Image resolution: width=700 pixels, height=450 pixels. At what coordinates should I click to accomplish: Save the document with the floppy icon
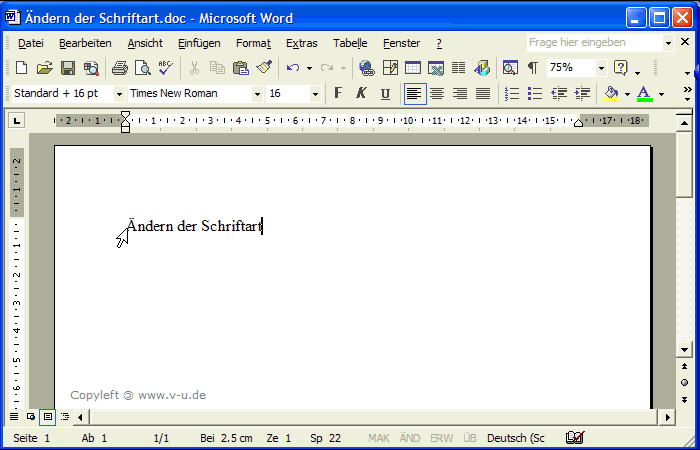tap(68, 68)
